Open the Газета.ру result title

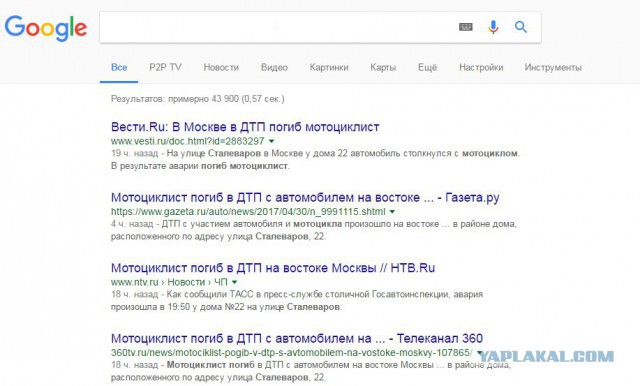point(305,197)
